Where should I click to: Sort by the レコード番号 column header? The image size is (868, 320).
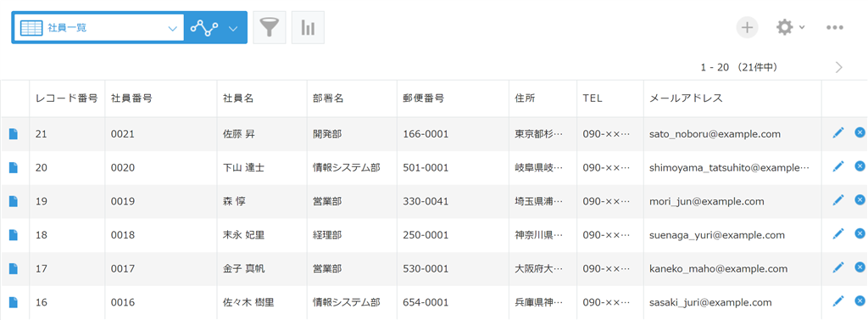tap(66, 98)
